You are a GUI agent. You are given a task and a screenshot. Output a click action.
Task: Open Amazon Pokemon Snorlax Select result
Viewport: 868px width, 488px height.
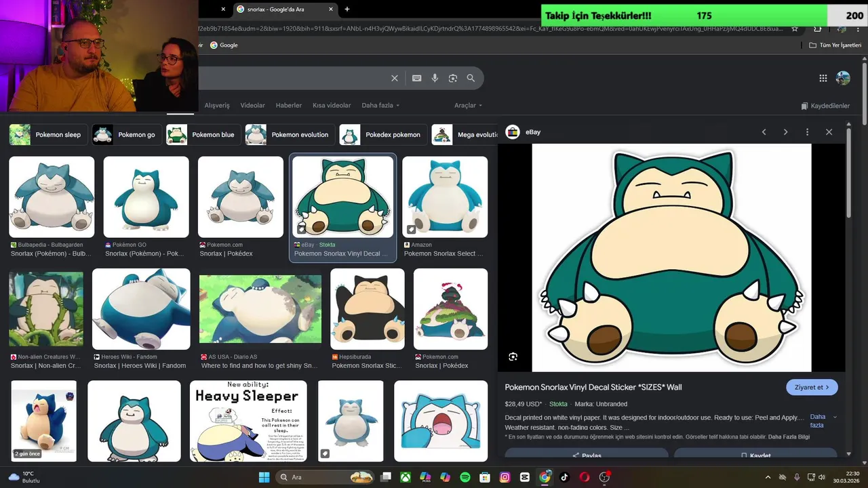coord(445,197)
